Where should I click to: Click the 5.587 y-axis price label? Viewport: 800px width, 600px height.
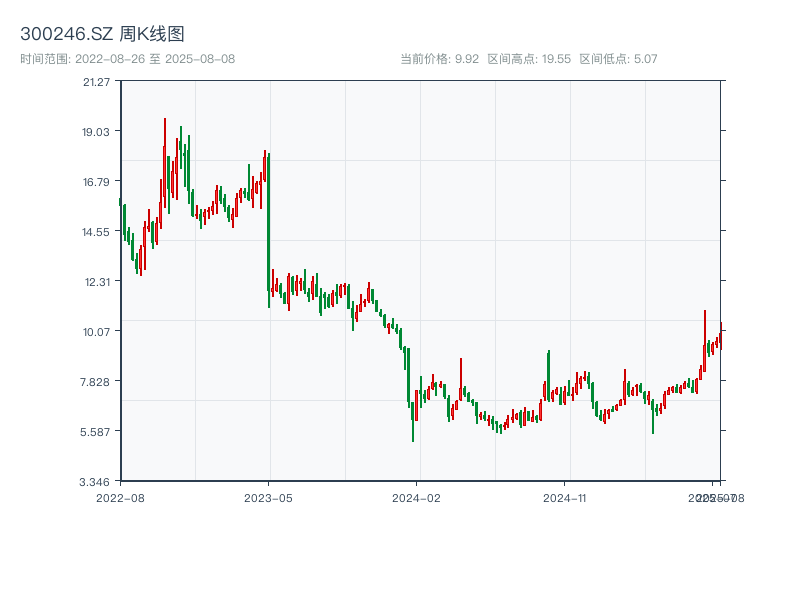(x=97, y=431)
